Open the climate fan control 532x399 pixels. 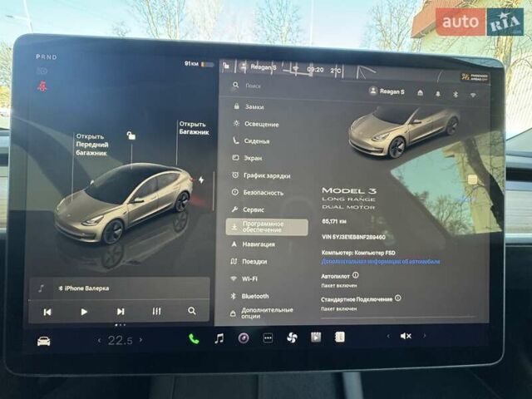[x=292, y=337]
